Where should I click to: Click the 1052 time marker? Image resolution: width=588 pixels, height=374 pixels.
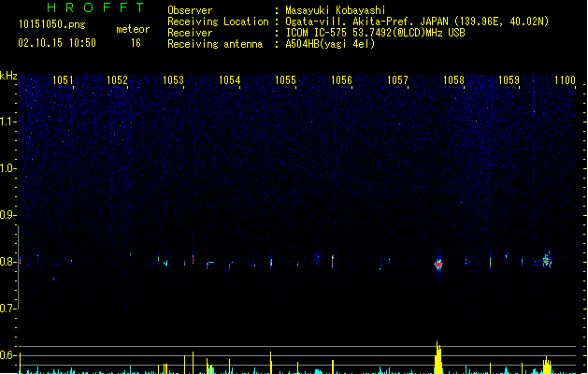[118, 80]
